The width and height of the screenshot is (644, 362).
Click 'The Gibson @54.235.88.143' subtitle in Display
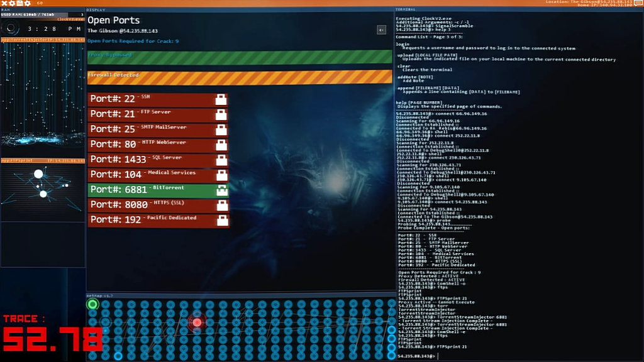point(123,31)
